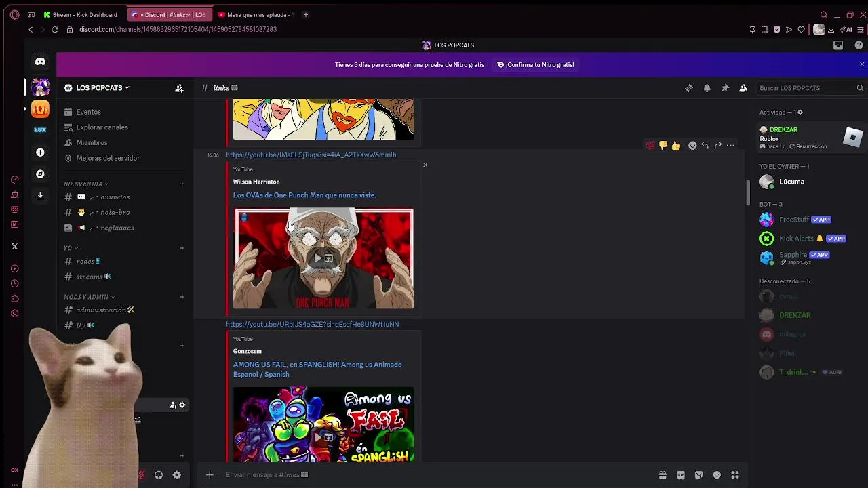Open Discord inbox icon

pyautogui.click(x=838, y=45)
